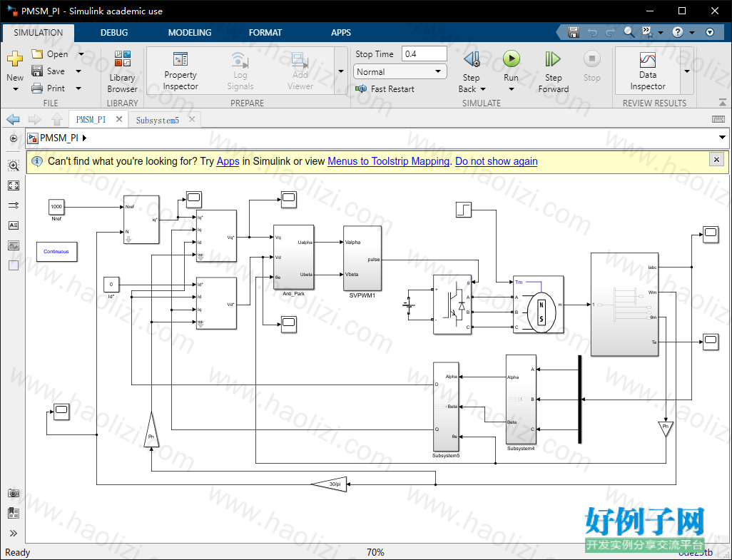Click the Apps link in the banner
This screenshot has height=560, width=732.
pyautogui.click(x=228, y=161)
